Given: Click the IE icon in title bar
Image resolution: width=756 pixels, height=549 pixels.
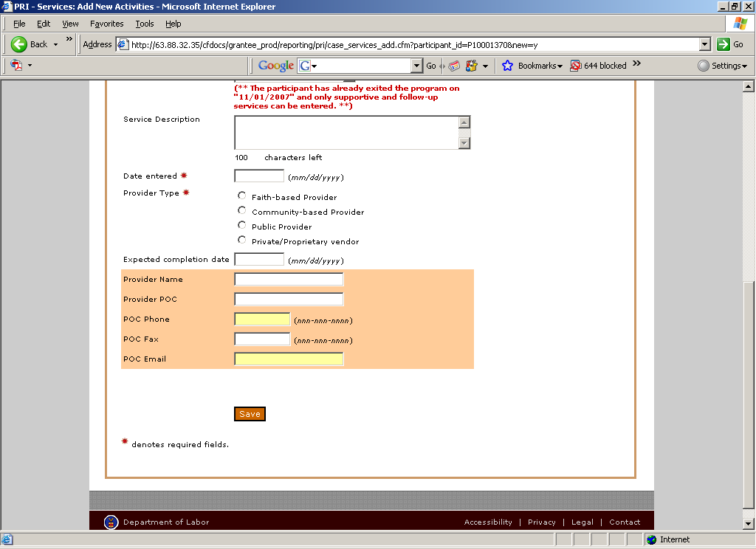Looking at the screenshot, I should pyautogui.click(x=6, y=6).
